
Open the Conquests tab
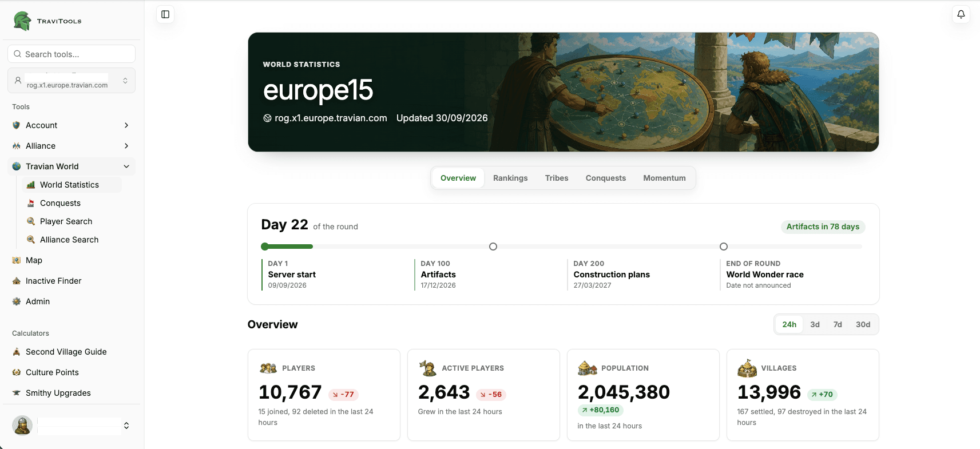click(606, 178)
